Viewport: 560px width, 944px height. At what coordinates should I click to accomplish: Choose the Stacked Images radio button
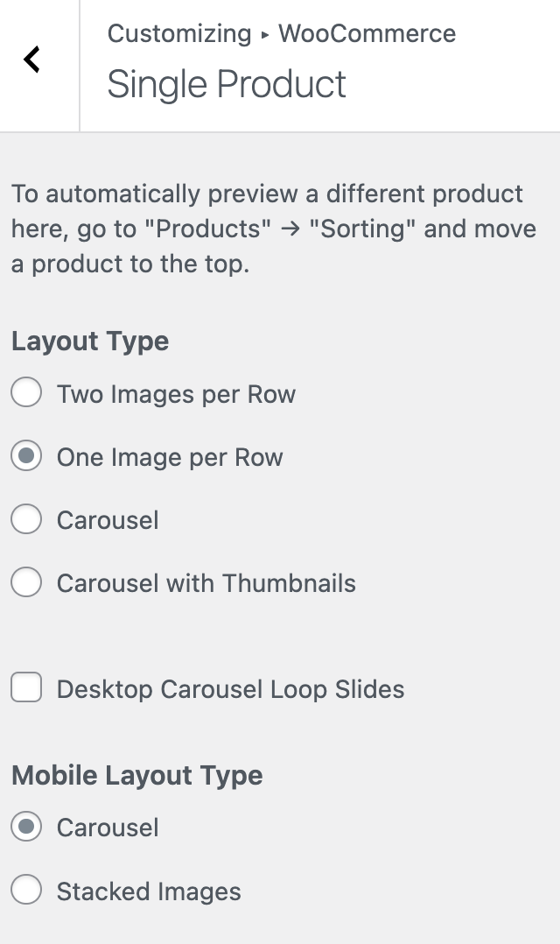coord(26,891)
